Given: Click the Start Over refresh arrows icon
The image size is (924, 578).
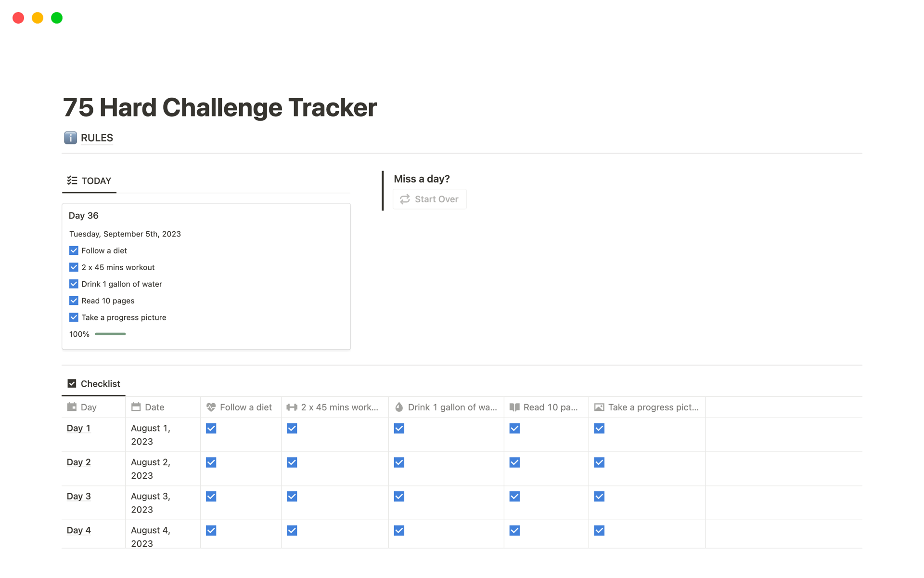Looking at the screenshot, I should pos(405,199).
